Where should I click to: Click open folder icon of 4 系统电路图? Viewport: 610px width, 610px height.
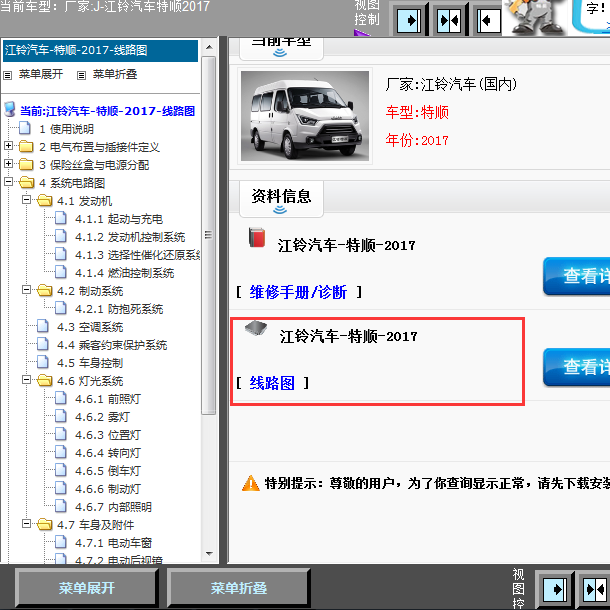[26, 182]
